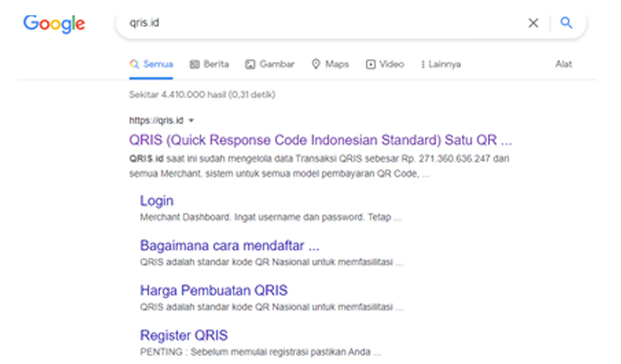Image resolution: width=621 pixels, height=364 pixels.
Task: Open the Harga Pembuatan QRIS sitelink
Action: [x=214, y=290]
